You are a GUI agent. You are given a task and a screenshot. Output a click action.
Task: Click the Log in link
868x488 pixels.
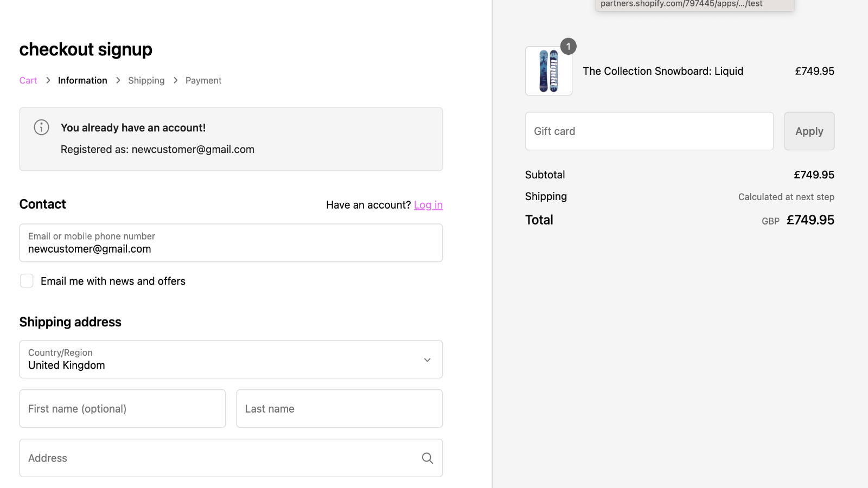428,204
